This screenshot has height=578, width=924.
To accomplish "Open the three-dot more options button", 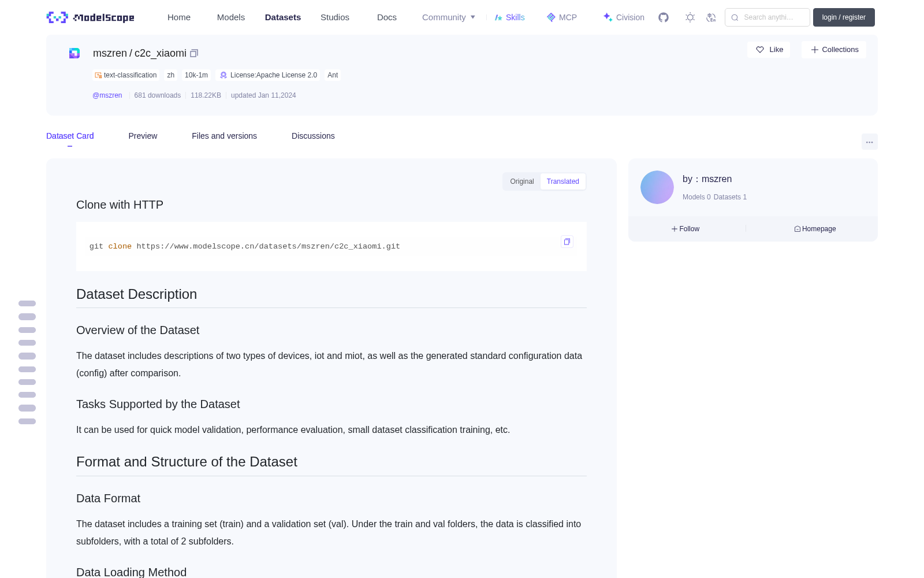I will click(x=870, y=142).
